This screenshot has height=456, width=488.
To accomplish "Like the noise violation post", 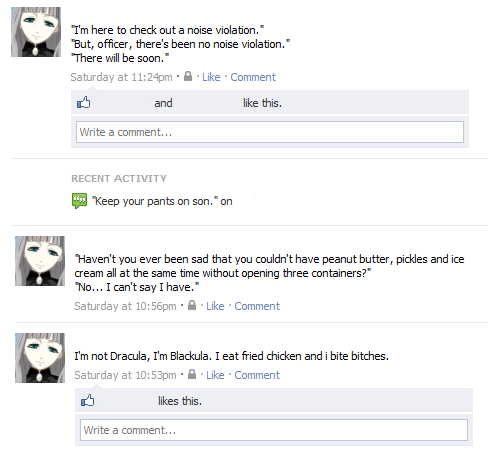I will point(211,77).
